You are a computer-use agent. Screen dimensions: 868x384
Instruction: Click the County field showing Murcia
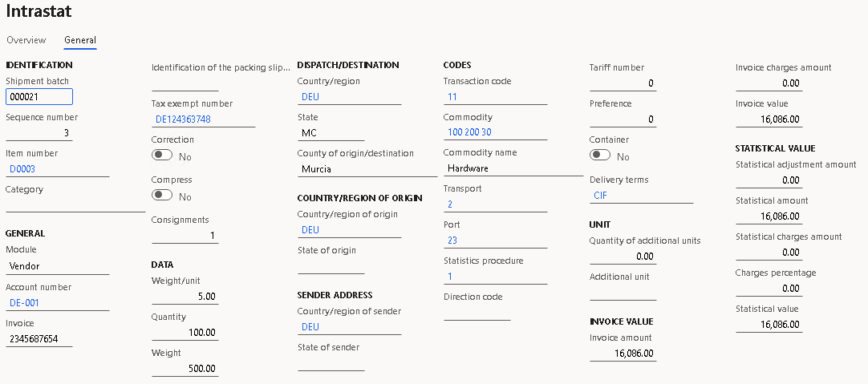point(367,169)
